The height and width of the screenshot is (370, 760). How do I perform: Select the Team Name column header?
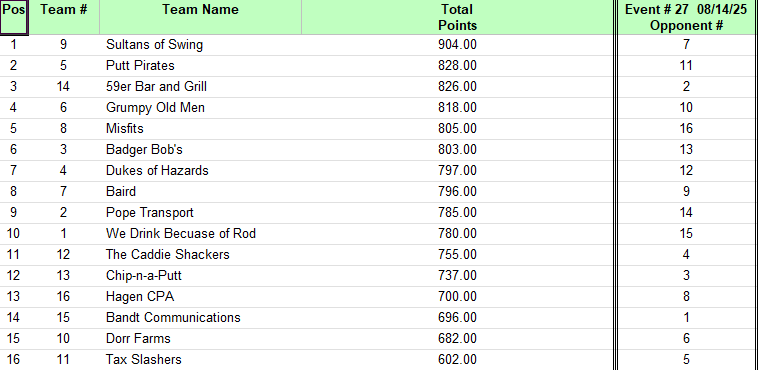[200, 17]
